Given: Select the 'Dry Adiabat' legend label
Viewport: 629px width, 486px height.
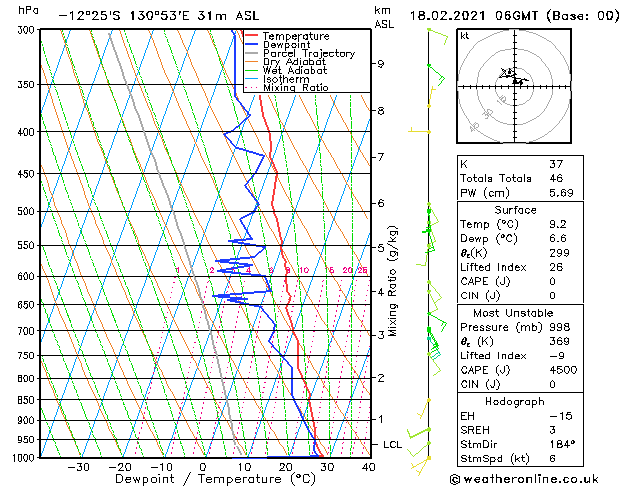Looking at the screenshot, I should tap(294, 62).
